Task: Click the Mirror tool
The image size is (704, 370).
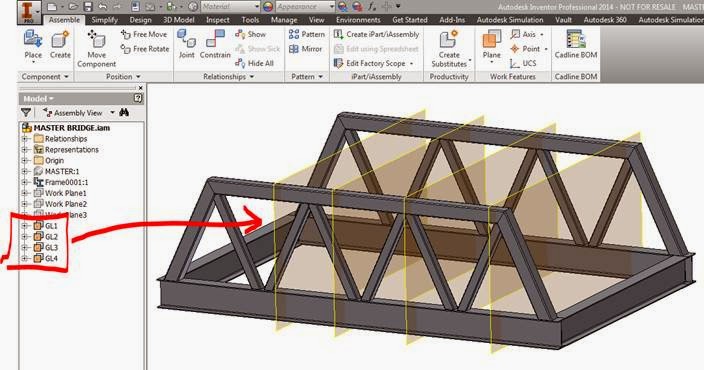Action: pos(306,49)
